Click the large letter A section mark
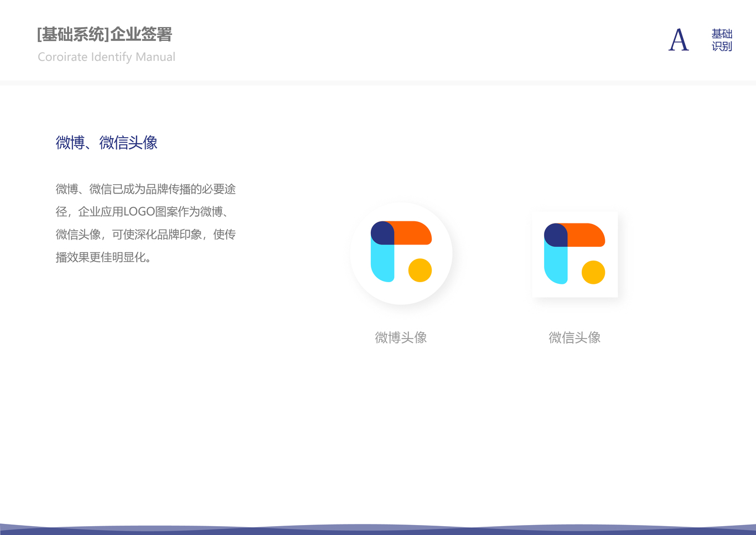The height and width of the screenshot is (535, 756). point(679,40)
